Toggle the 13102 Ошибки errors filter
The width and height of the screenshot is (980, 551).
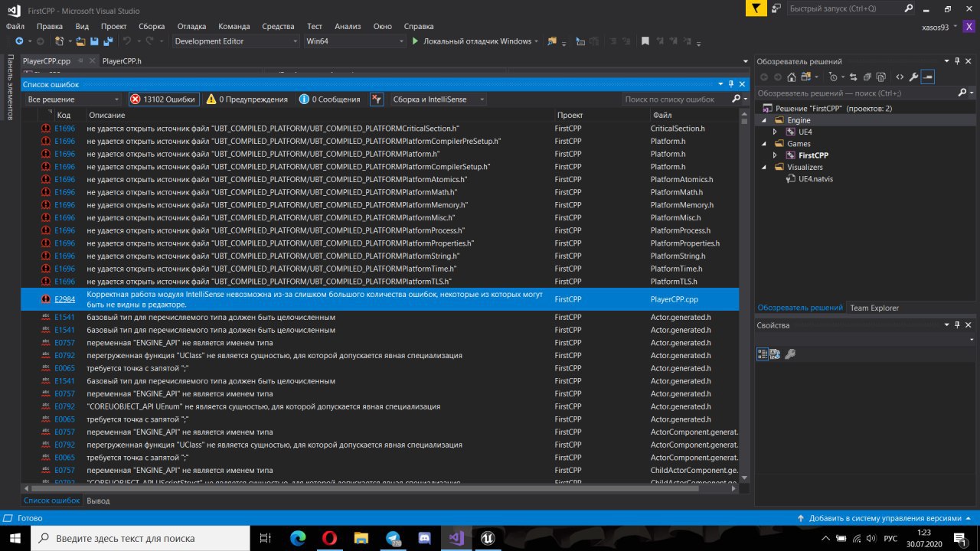tap(163, 99)
